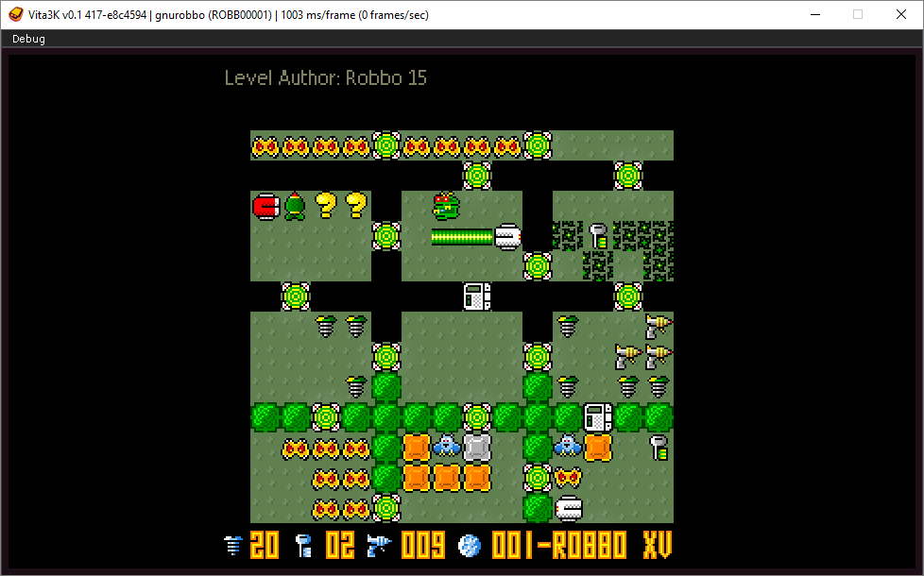Click the Vita3K app icon in title bar
924x576 pixels.
(16, 14)
